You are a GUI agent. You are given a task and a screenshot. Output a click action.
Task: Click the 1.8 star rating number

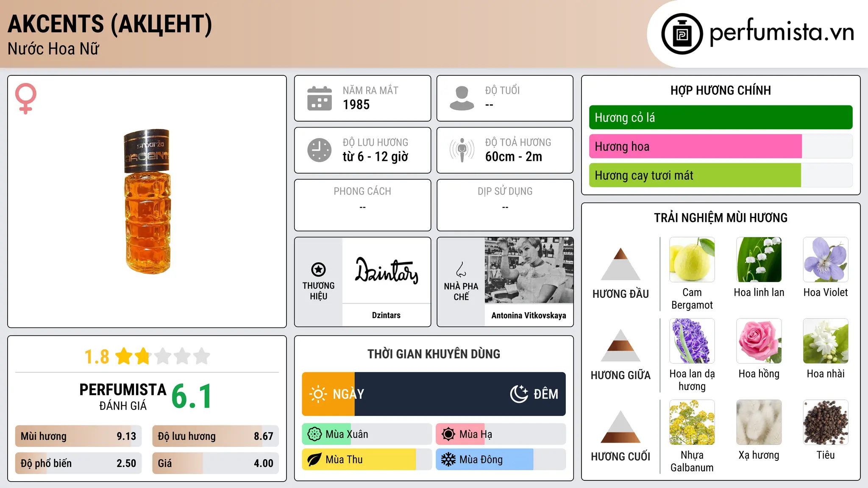click(97, 357)
